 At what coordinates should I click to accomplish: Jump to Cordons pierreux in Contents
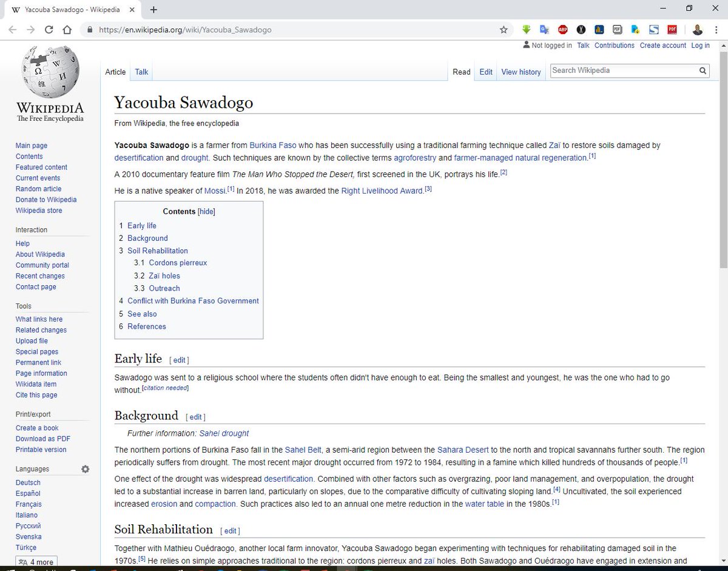(x=178, y=263)
